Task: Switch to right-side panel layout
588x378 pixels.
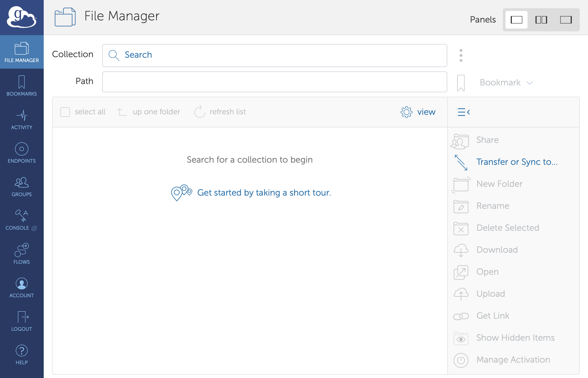Action: (566, 20)
